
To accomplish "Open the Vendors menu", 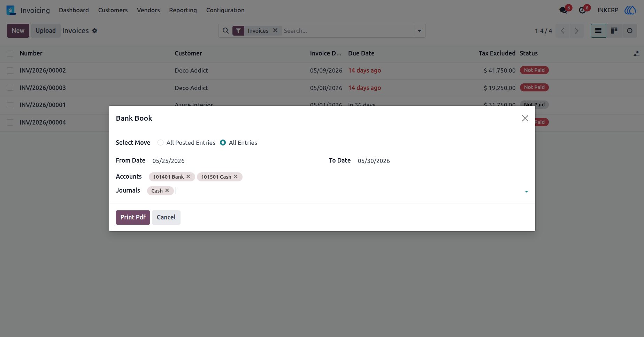I will [x=148, y=10].
